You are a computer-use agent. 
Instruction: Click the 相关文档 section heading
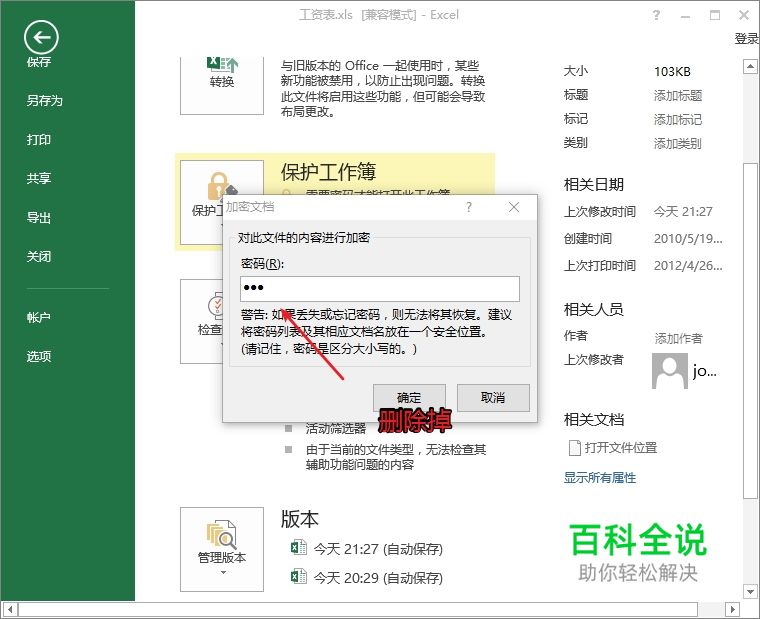click(594, 420)
